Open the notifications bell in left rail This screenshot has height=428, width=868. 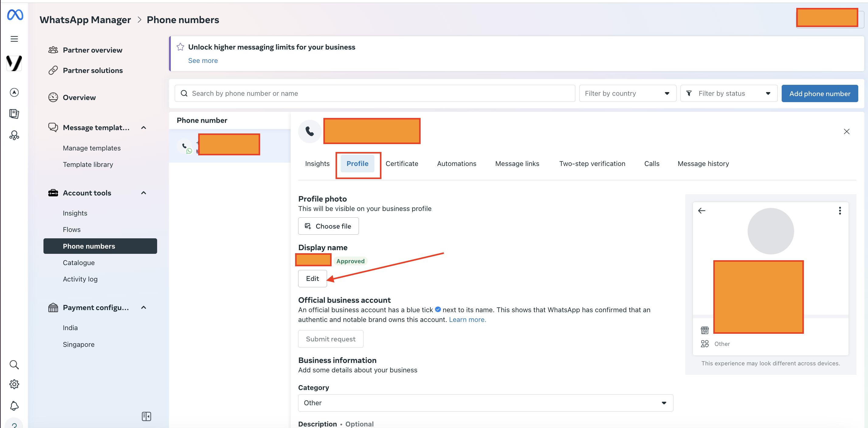14,406
